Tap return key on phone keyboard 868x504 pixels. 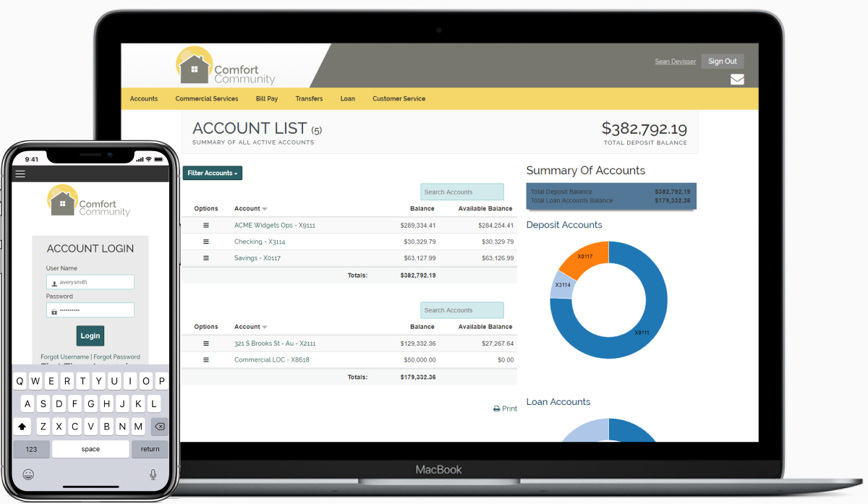click(x=150, y=449)
